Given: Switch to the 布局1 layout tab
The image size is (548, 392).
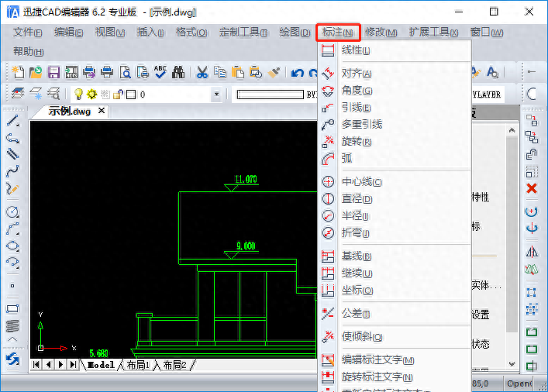Looking at the screenshot, I should tap(138, 365).
